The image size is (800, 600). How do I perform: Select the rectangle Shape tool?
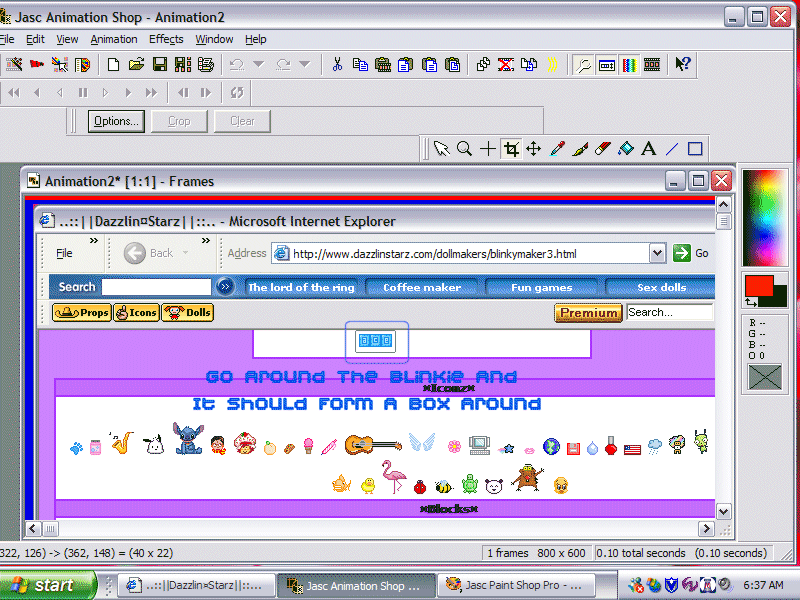click(x=695, y=149)
